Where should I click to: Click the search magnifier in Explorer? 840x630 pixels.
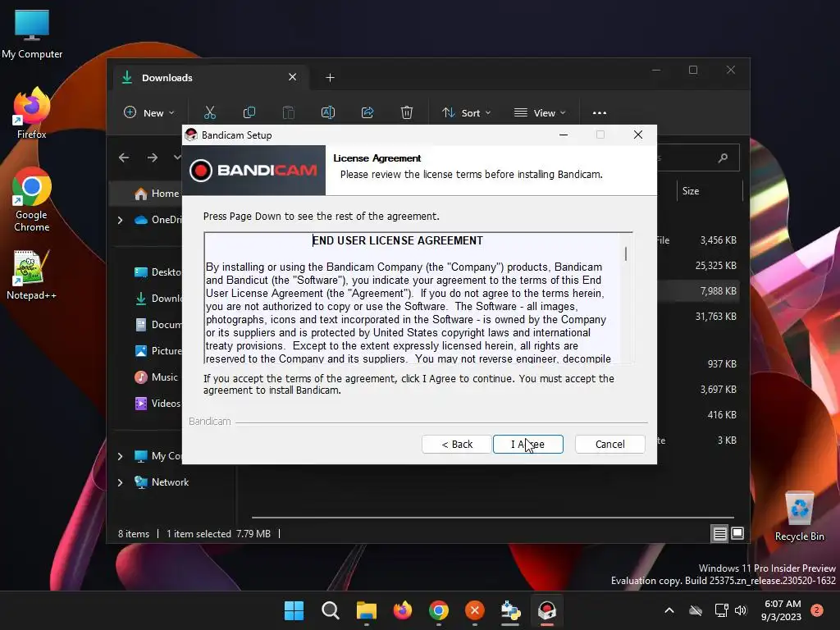pos(723,158)
